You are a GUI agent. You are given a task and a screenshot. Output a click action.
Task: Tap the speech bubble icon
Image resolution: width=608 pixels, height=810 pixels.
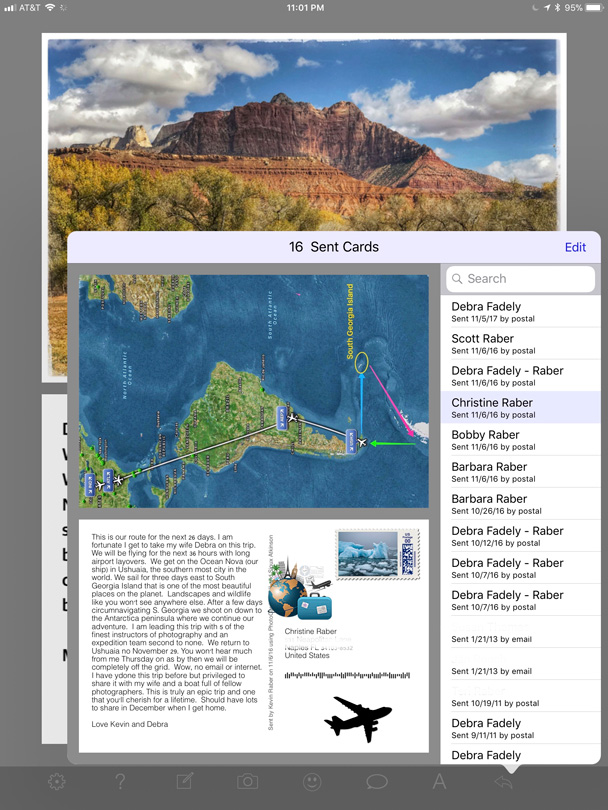pos(377,782)
